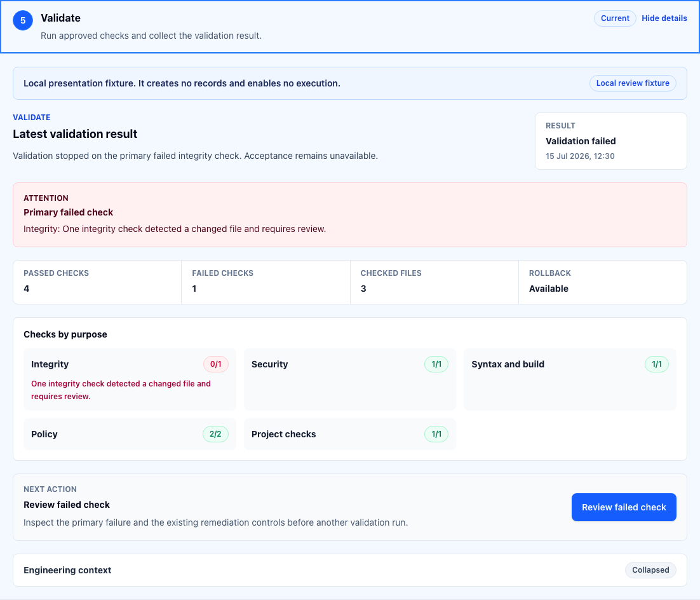Click the 2/2 Policy count badge
The height and width of the screenshot is (600, 700).
click(215, 434)
